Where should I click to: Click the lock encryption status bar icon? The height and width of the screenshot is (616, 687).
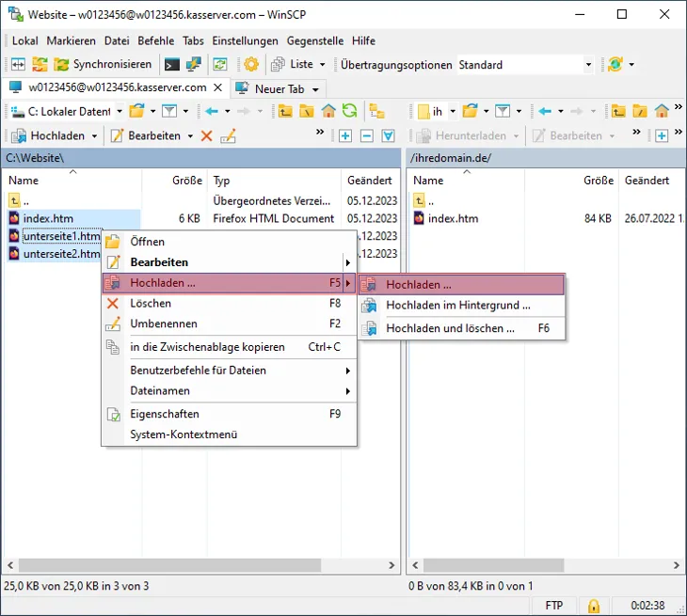(593, 606)
